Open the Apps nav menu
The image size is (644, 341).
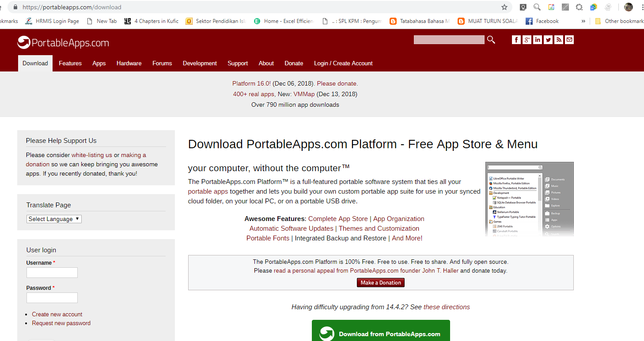[x=99, y=63]
